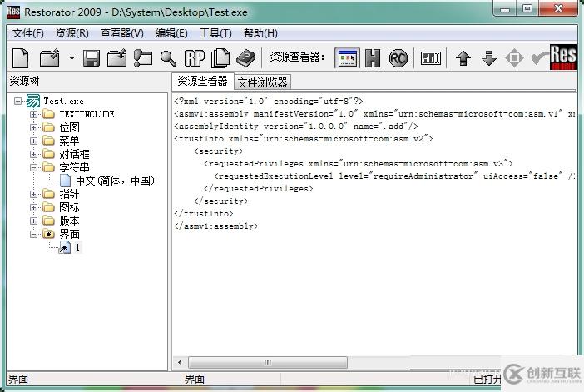
Task: Select Test.exe in resource tree
Action: (x=63, y=101)
